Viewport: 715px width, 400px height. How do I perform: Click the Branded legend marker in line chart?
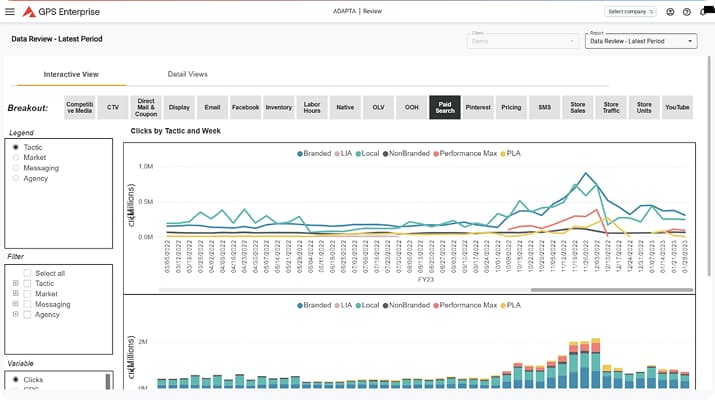(x=299, y=153)
